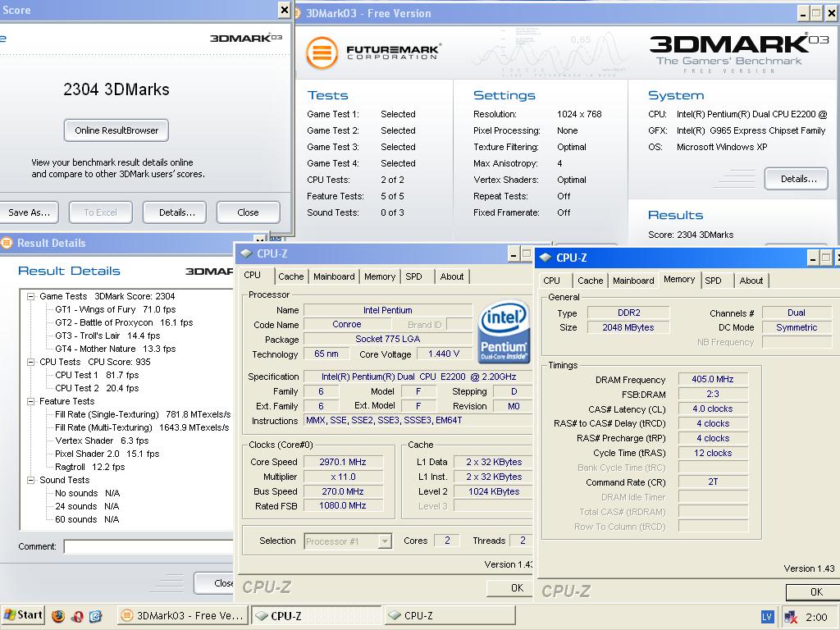840x630 pixels.
Task: Click the Online ResultBrowser button
Action: [x=116, y=130]
